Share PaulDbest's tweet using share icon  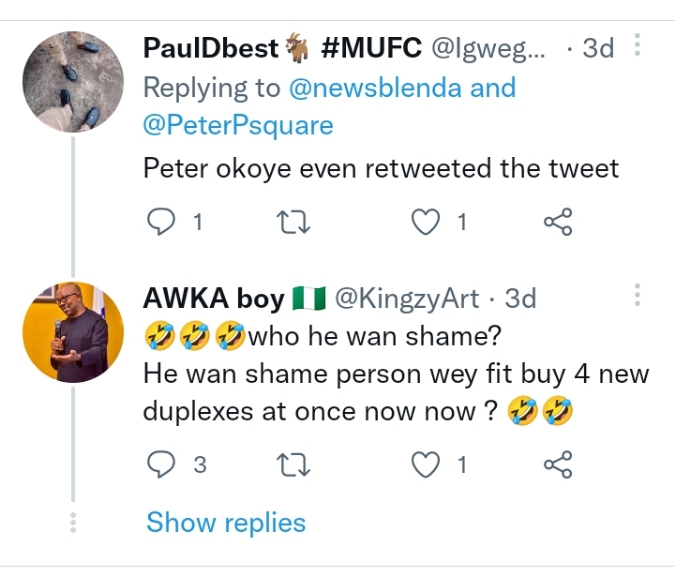tap(557, 222)
